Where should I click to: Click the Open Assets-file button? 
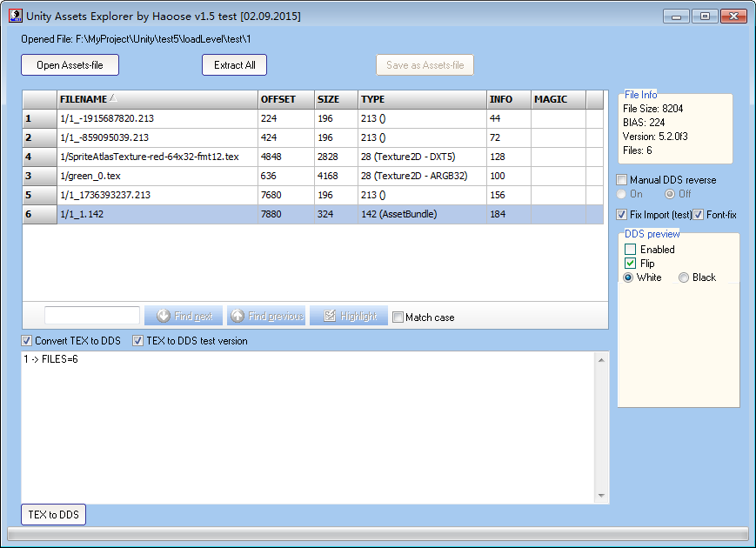coord(70,65)
